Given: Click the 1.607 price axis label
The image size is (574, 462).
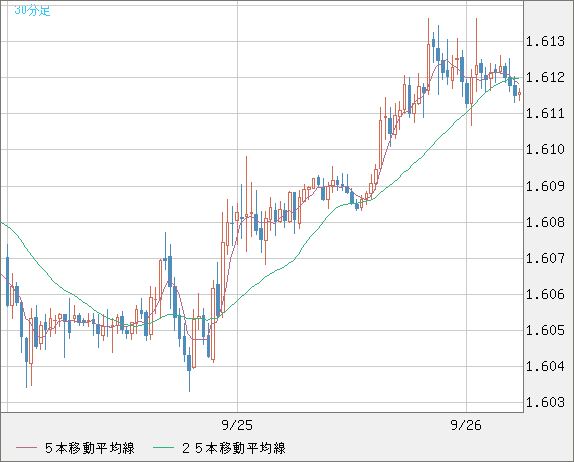Looking at the screenshot, I should click(x=545, y=258).
